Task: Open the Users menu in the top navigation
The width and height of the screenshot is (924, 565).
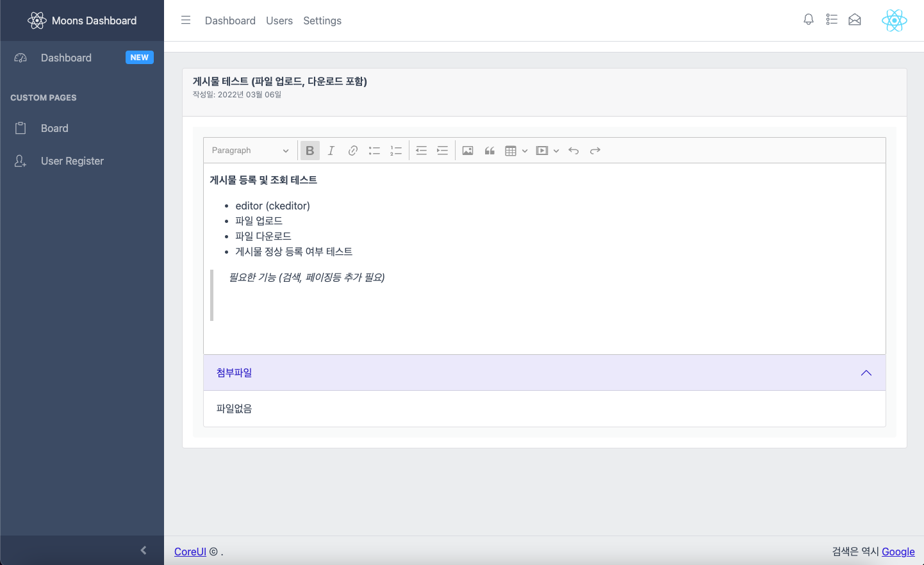Action: (279, 20)
